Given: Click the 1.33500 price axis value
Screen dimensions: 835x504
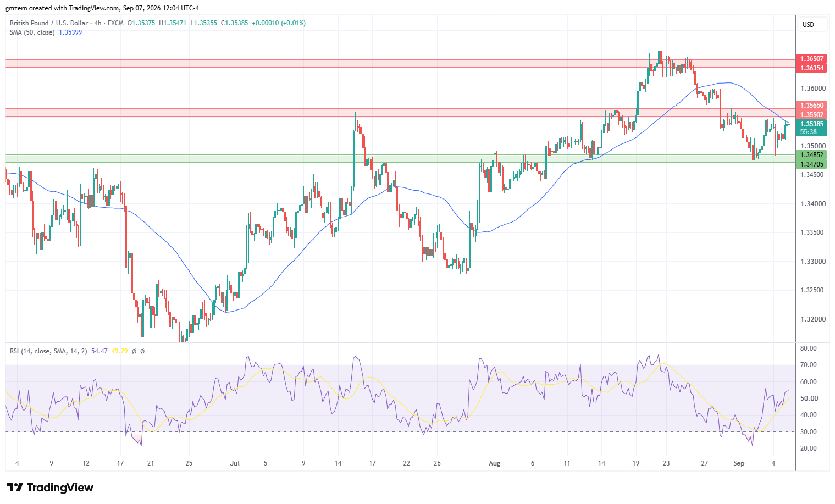Looking at the screenshot, I should [x=813, y=232].
